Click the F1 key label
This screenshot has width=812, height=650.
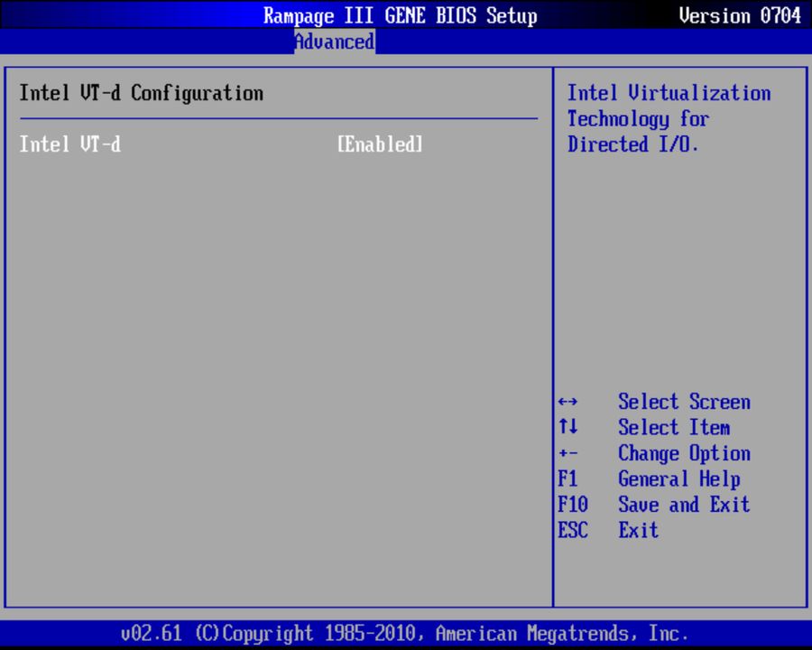[x=567, y=478]
